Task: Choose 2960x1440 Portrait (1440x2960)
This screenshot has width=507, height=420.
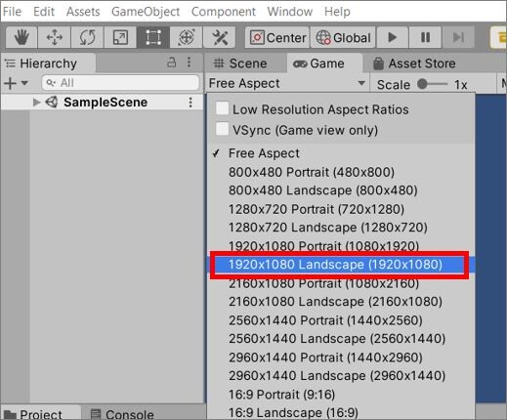Action: coord(341,357)
